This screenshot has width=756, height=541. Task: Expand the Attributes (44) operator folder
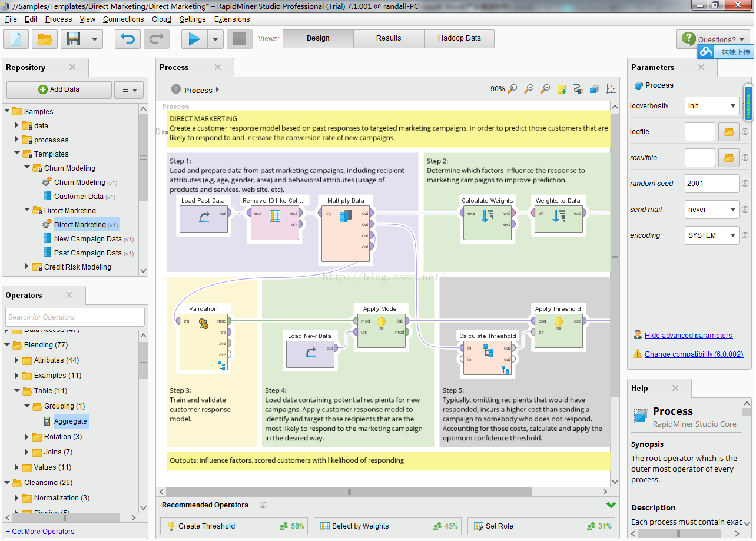tap(17, 360)
